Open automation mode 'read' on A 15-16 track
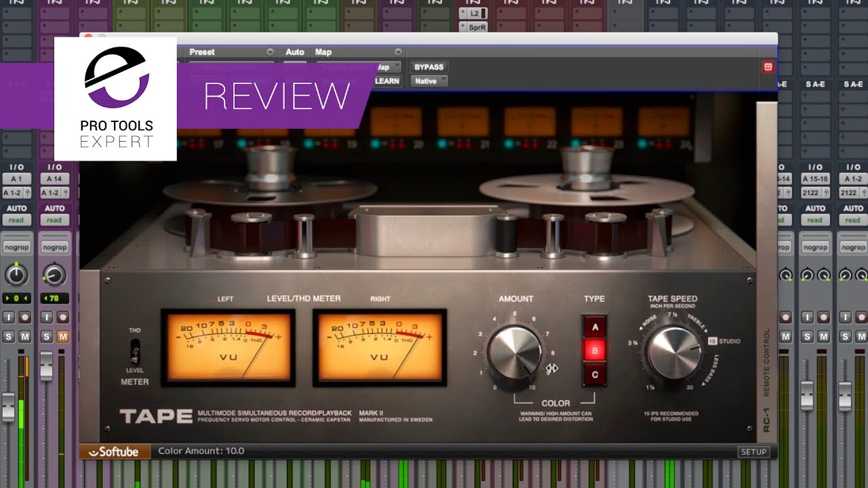 coord(815,220)
